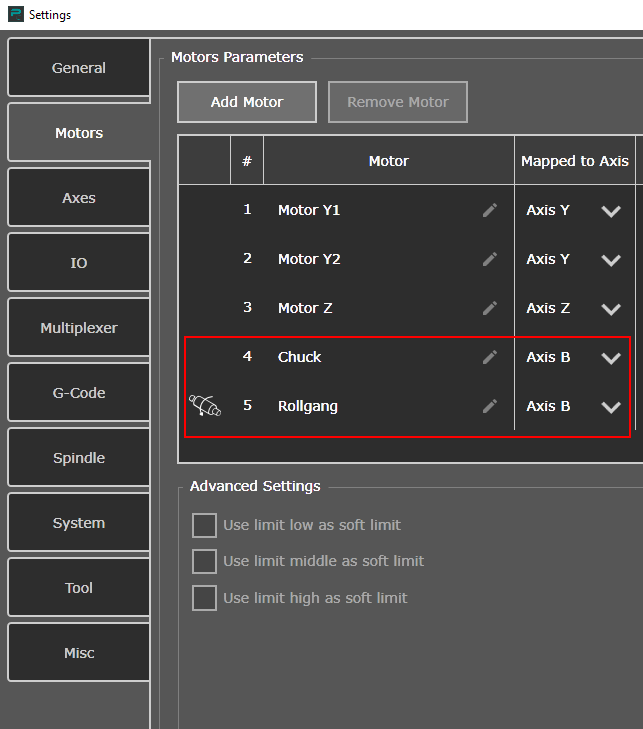This screenshot has width=643, height=729.
Task: Open the G-Code settings tab
Action: [x=79, y=393]
